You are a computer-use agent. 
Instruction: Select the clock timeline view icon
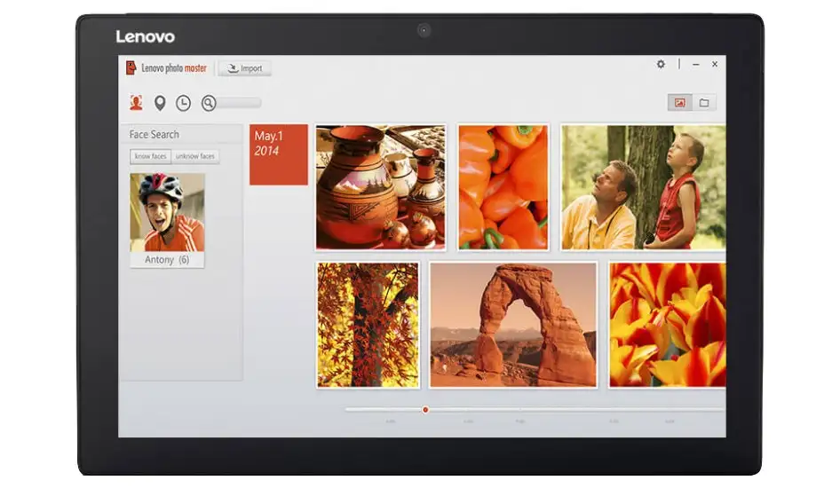click(183, 103)
